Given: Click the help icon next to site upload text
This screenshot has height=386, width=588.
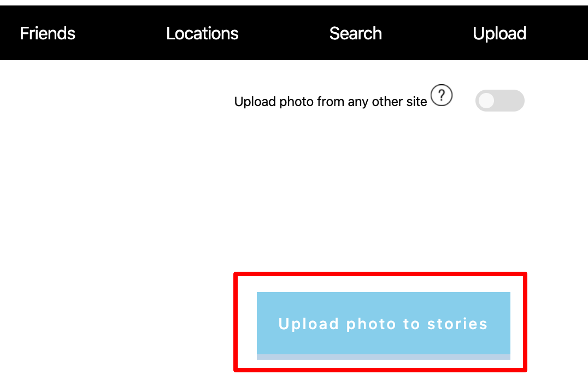Looking at the screenshot, I should click(442, 95).
